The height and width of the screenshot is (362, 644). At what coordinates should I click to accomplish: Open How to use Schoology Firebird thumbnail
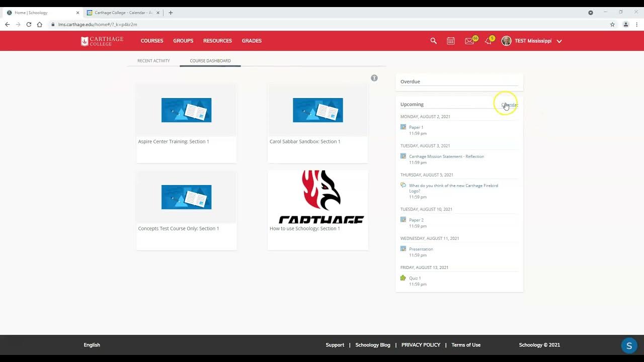pos(317,197)
